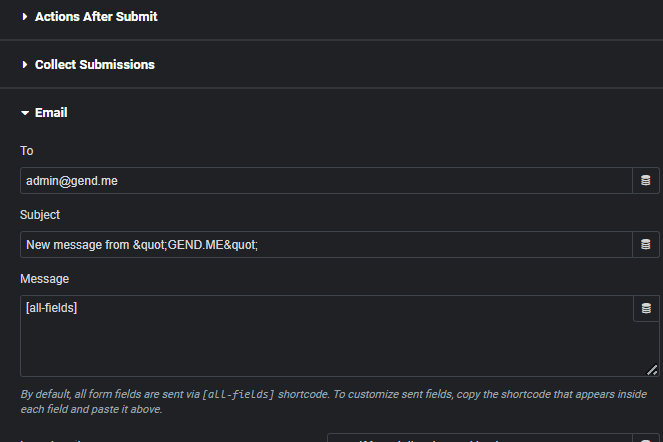
Task: Focus the To email address field
Action: coord(326,181)
